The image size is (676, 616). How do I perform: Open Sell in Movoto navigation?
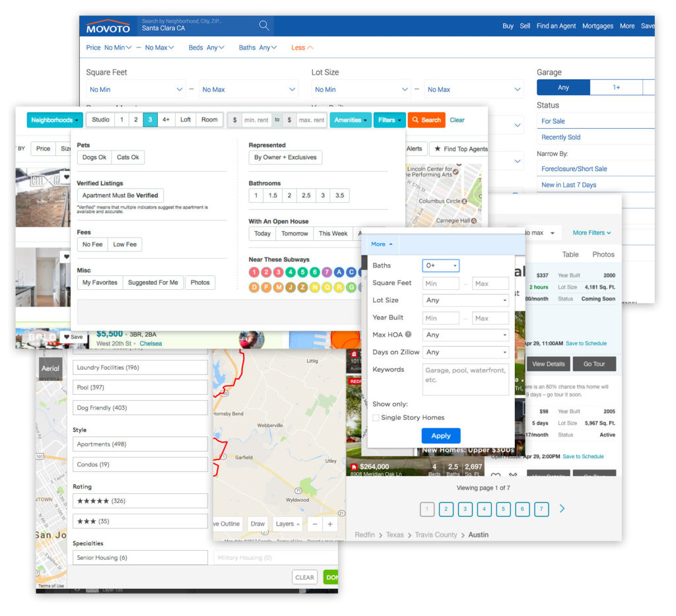tap(525, 26)
